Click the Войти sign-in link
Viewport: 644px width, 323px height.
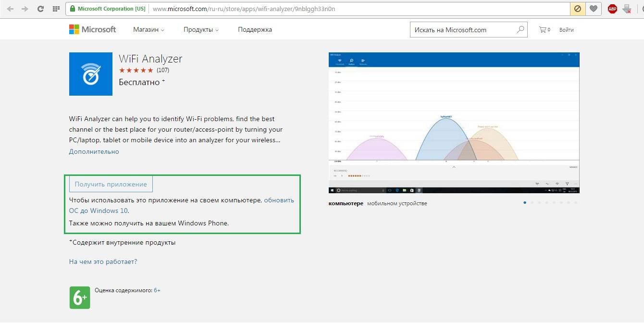pos(566,30)
